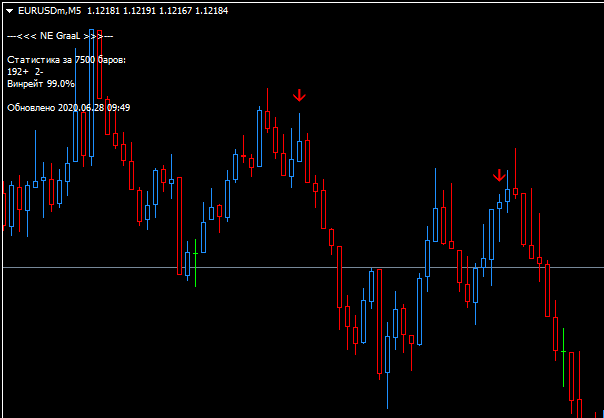Screen dimensions: 604x418
Task: Click the 'Винрейт 99.0%' text
Action: pyautogui.click(x=41, y=84)
